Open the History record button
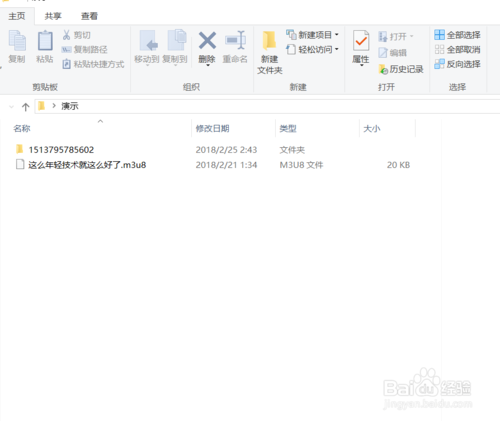 (401, 69)
